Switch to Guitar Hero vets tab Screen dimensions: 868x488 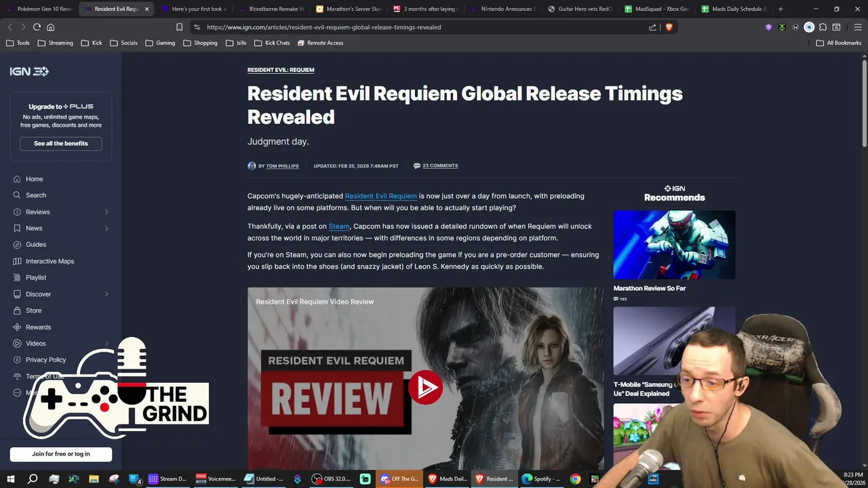click(580, 9)
